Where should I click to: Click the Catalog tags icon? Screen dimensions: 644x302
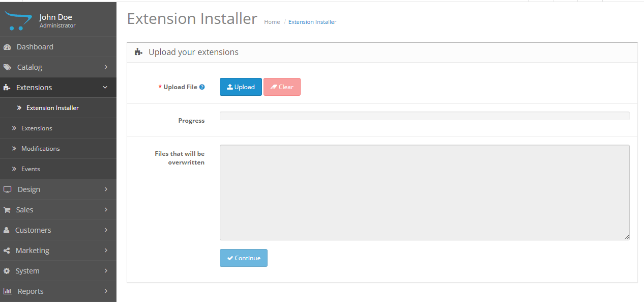(x=7, y=67)
